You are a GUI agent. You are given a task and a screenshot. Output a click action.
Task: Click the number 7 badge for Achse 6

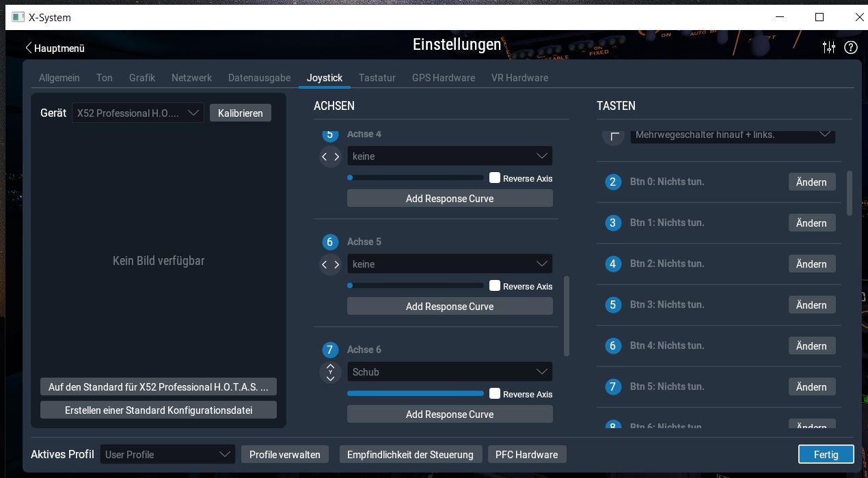330,350
